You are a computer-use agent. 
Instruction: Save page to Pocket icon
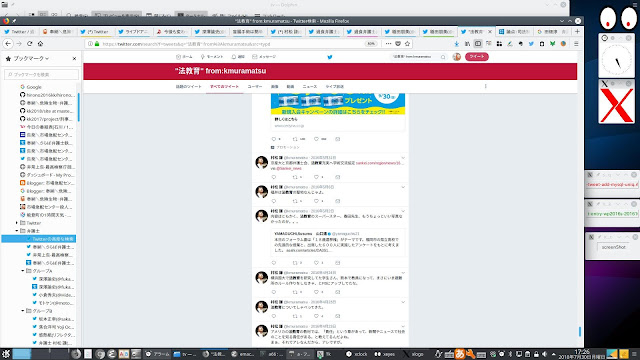398,44
